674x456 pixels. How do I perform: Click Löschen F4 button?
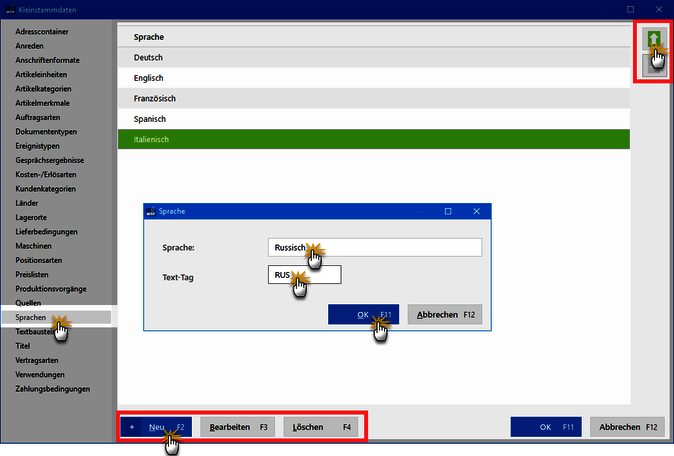[x=321, y=427]
